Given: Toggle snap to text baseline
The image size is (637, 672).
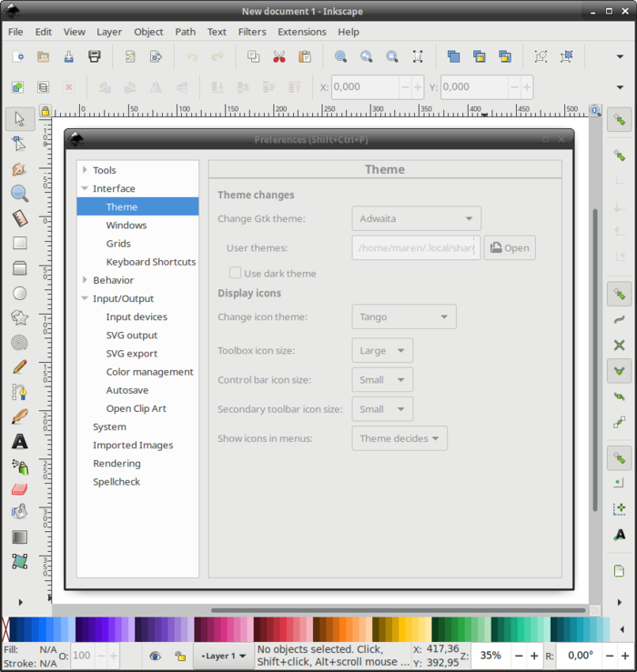Looking at the screenshot, I should (620, 535).
